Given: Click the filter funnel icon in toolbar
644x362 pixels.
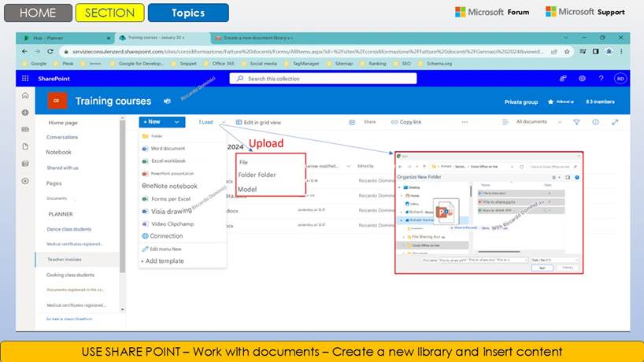Looking at the screenshot, I should click(576, 122).
